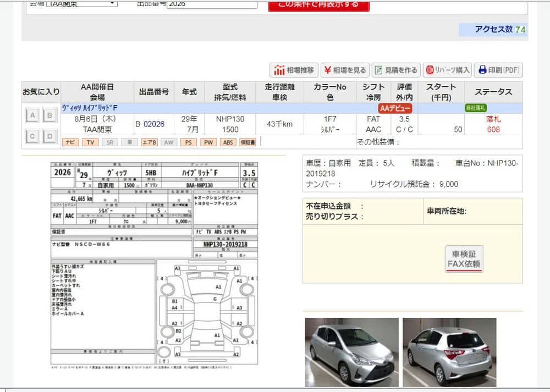Click the 車検証 FAX依頼 button
The height and width of the screenshot is (392, 550).
tap(464, 259)
